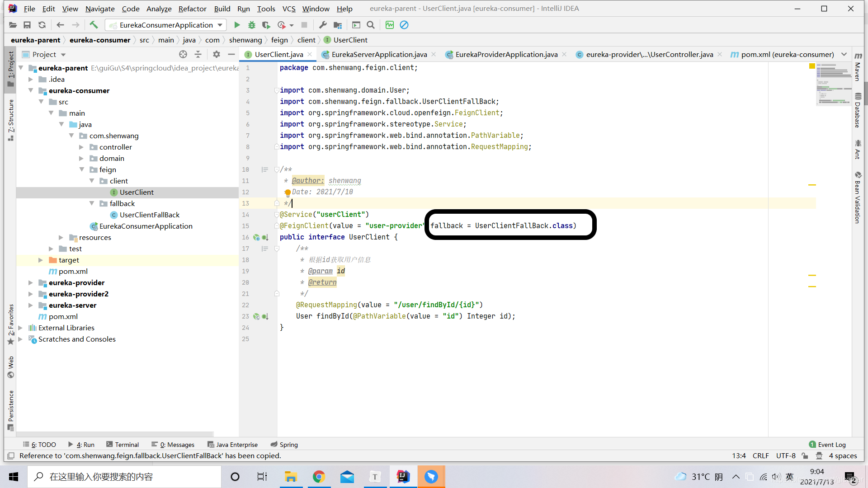Image resolution: width=868 pixels, height=488 pixels.
Task: Collapse the feign package folder
Action: [82, 169]
